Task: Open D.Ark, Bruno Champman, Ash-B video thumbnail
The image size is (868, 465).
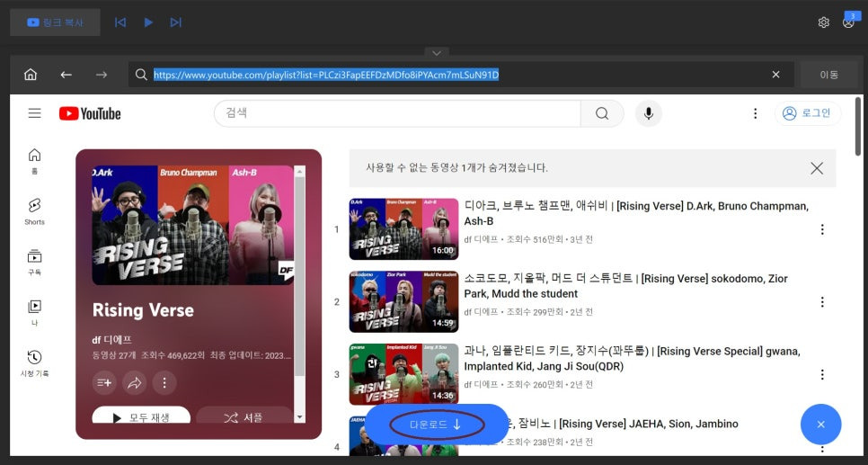Action: click(x=403, y=228)
